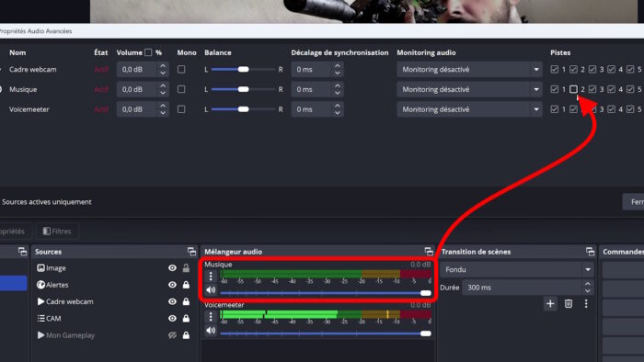Undock the Transition de scènes panel

[x=591, y=252]
